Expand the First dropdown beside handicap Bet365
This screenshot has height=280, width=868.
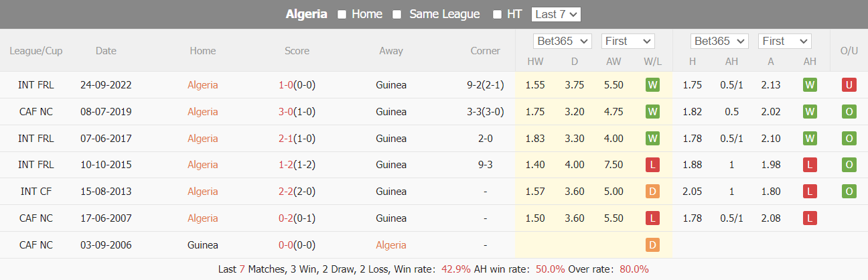click(784, 42)
